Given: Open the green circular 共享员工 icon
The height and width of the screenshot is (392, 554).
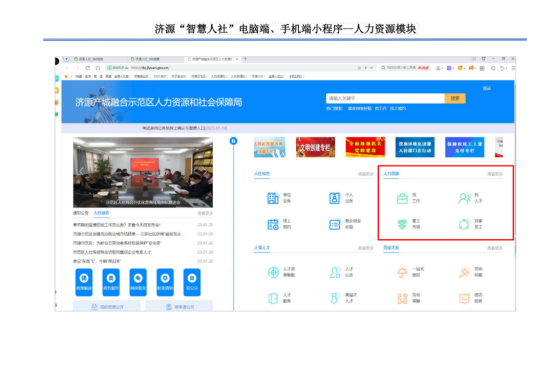Looking at the screenshot, I should coord(464,224).
